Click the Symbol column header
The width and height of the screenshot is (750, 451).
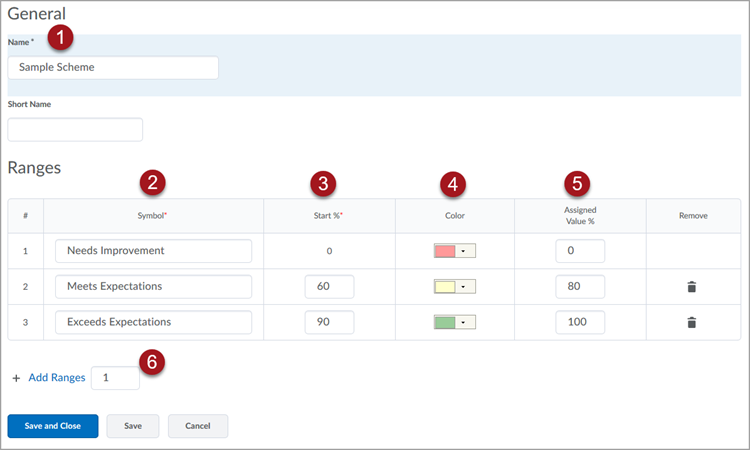[x=152, y=216]
